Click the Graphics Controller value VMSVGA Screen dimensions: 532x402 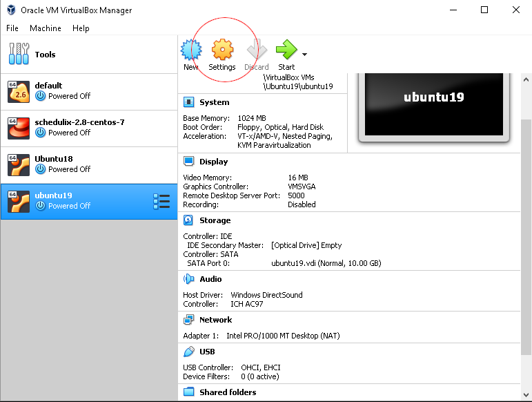[302, 186]
